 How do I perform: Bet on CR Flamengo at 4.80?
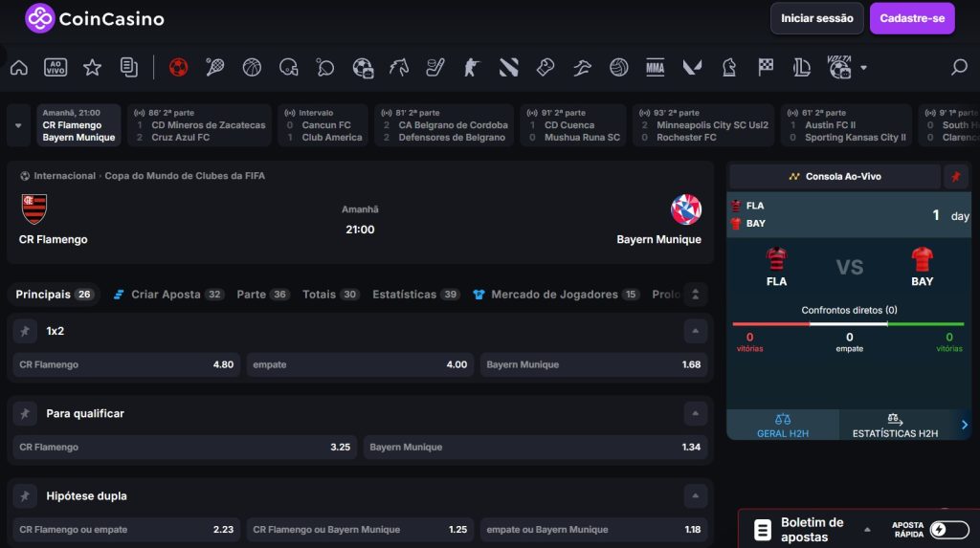[126, 365]
